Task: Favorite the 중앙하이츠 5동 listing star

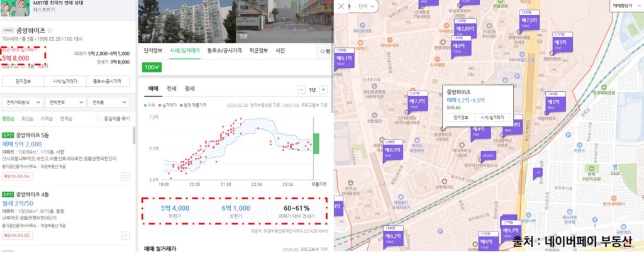Action: click(x=125, y=176)
